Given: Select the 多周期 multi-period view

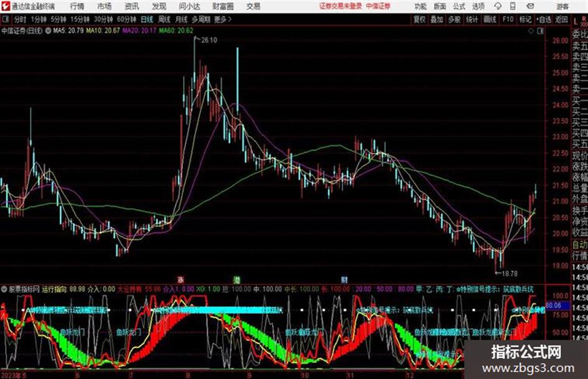Looking at the screenshot, I should pyautogui.click(x=201, y=19).
